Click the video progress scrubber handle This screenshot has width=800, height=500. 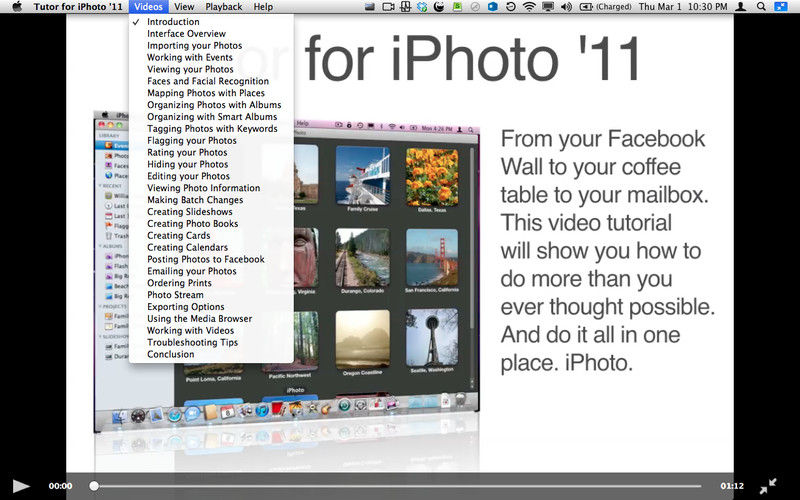pyautogui.click(x=94, y=486)
